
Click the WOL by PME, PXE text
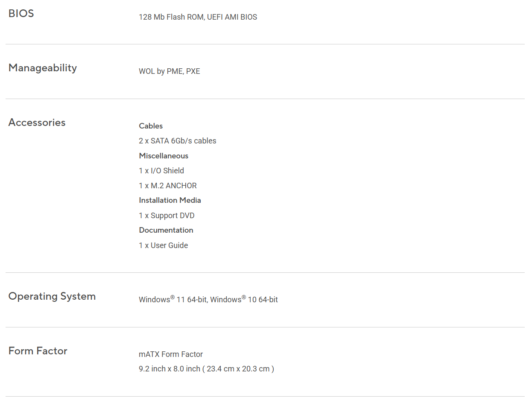click(170, 71)
